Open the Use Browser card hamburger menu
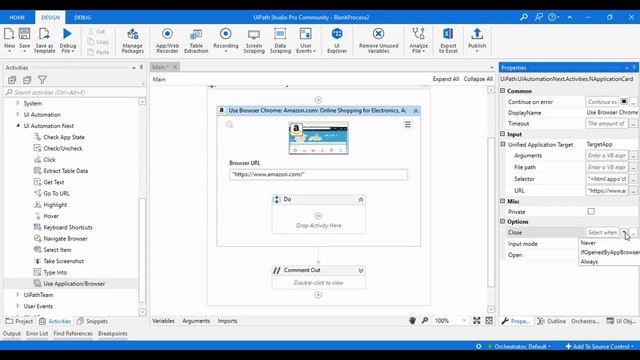The image size is (640, 360). [407, 124]
